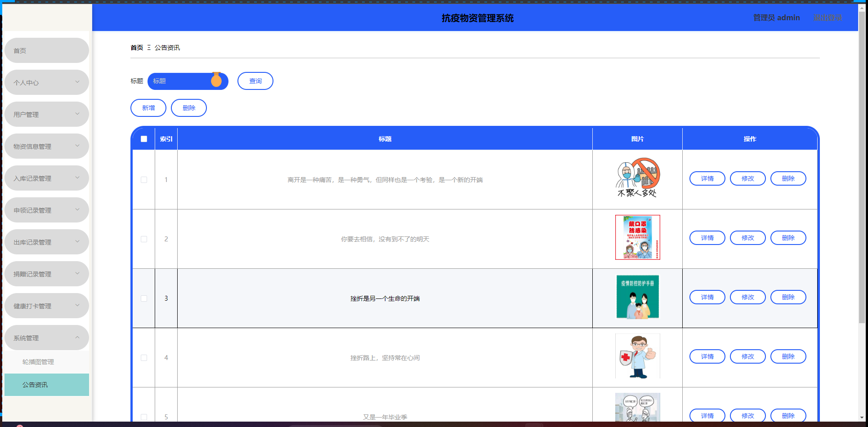Expand the 物资信息管理 sidebar menu
The image size is (868, 427).
click(x=46, y=147)
